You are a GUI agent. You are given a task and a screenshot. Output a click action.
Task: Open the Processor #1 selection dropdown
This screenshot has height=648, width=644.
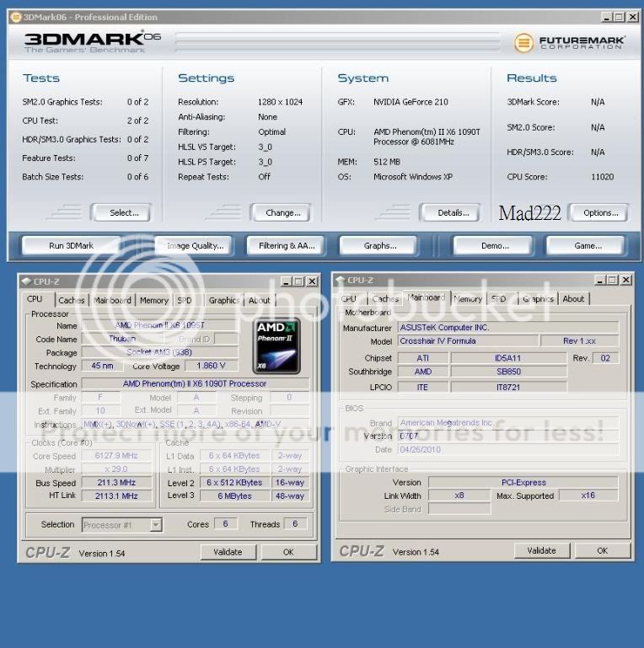156,525
